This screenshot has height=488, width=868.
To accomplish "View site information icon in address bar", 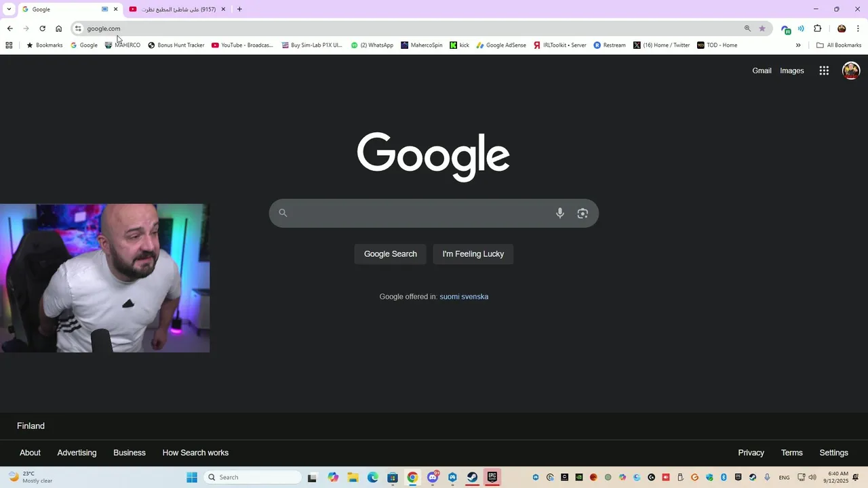I will coord(78,28).
